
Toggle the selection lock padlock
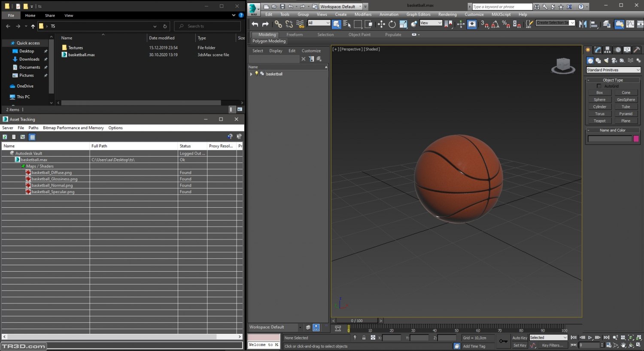click(x=364, y=338)
